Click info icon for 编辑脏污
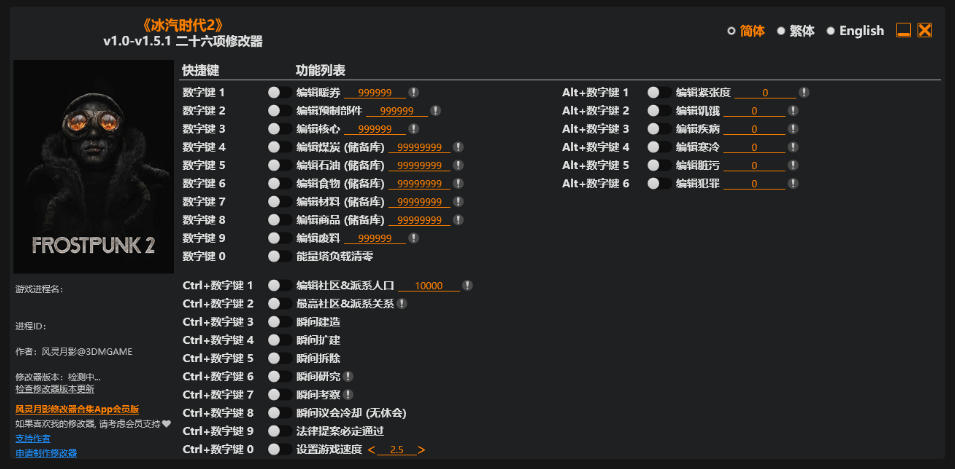Image resolution: width=955 pixels, height=469 pixels. point(793,165)
